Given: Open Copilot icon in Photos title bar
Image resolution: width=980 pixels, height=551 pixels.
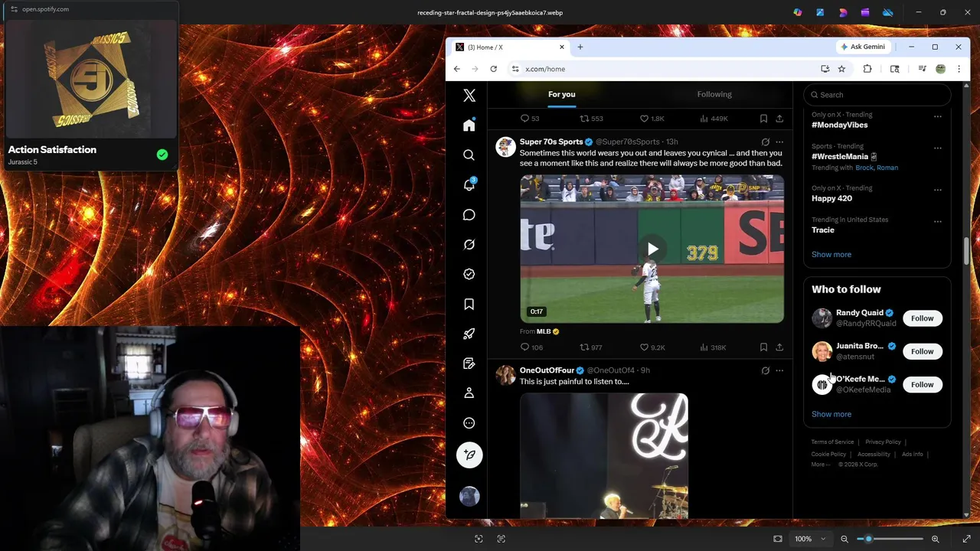Looking at the screenshot, I should point(798,12).
